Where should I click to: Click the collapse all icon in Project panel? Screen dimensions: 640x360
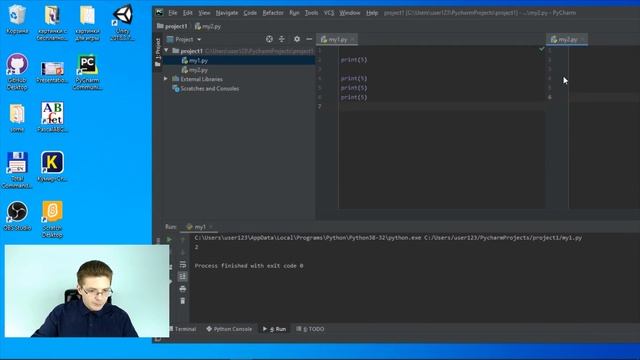(282, 39)
